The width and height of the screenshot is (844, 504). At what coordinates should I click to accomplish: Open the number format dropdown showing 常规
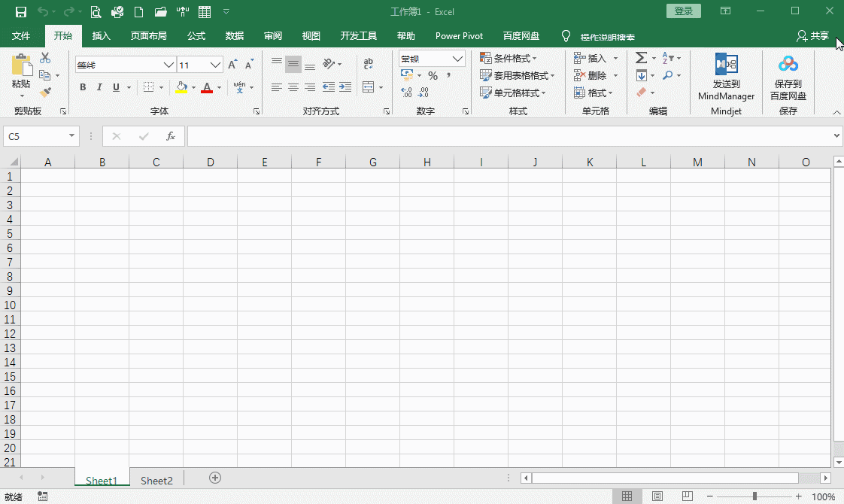tap(457, 59)
